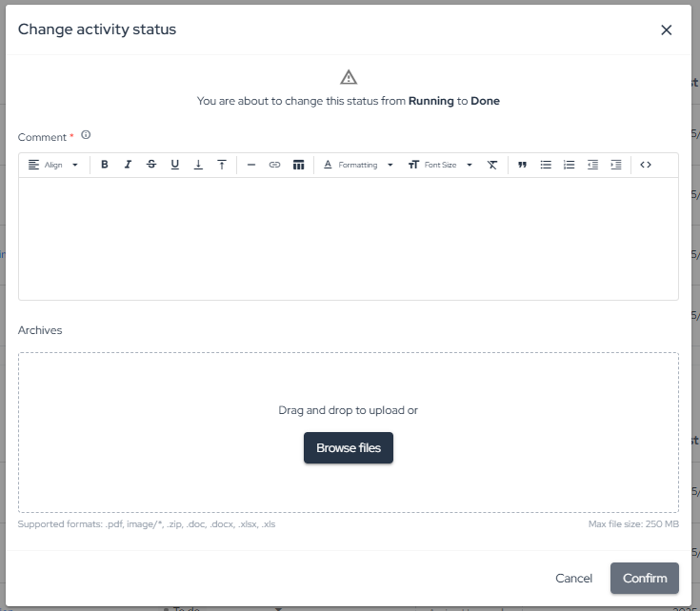Viewport: 700px width, 611px height.
Task: Open the Align dropdown
Action: click(x=53, y=165)
